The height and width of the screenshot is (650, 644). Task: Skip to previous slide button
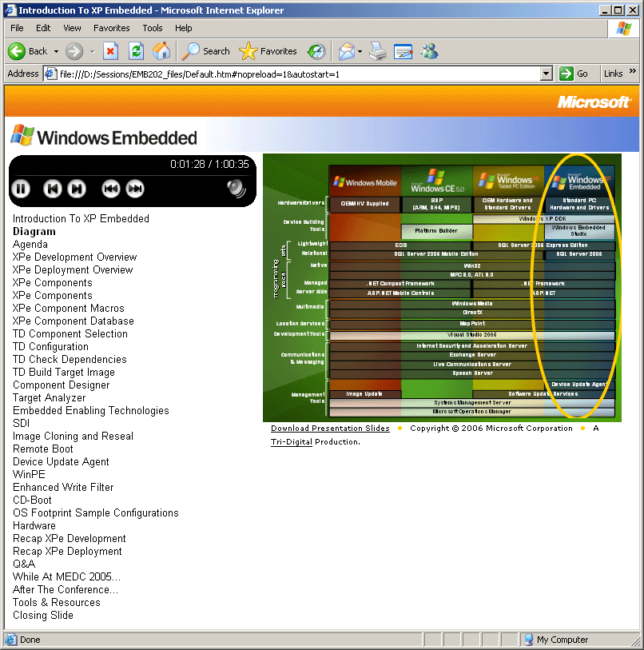click(52, 189)
